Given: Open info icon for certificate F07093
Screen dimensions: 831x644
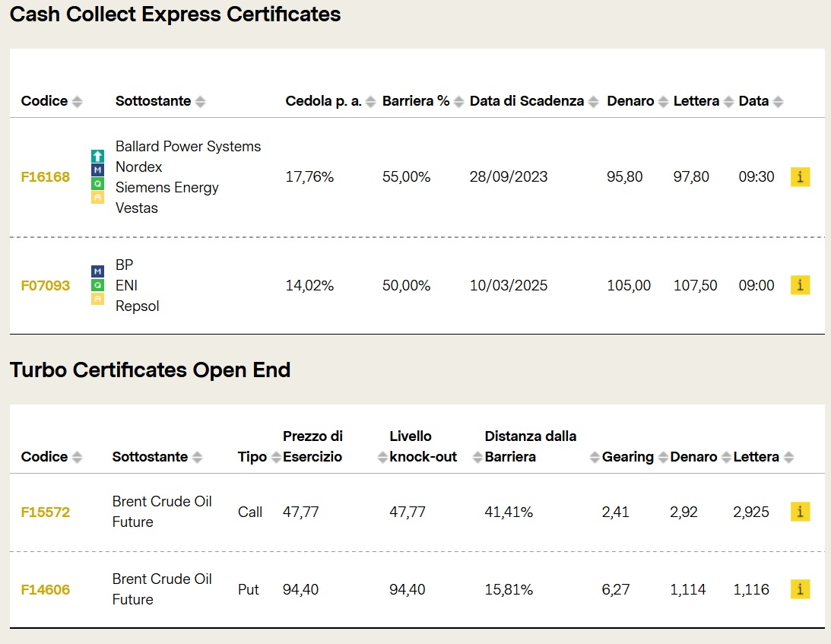Looking at the screenshot, I should click(x=800, y=285).
